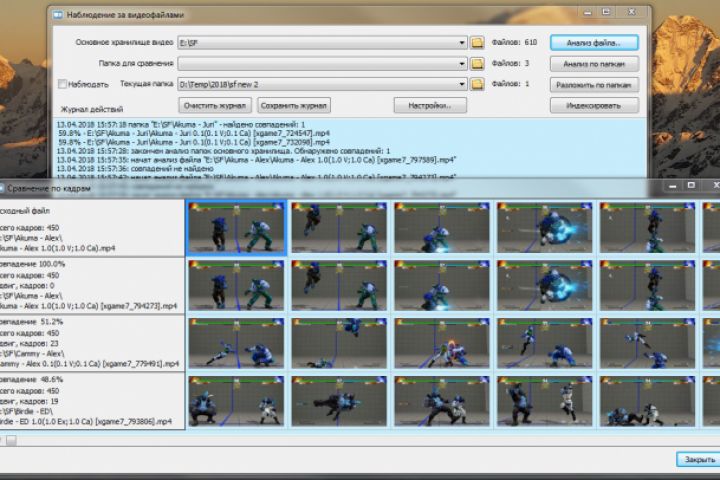Click log entry for xgame7_732098.mp4
Image resolution: width=720 pixels, height=480 pixels.
pyautogui.click(x=194, y=142)
